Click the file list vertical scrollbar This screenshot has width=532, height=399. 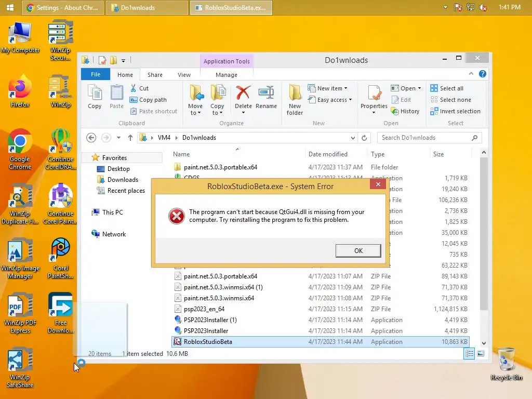(484, 233)
